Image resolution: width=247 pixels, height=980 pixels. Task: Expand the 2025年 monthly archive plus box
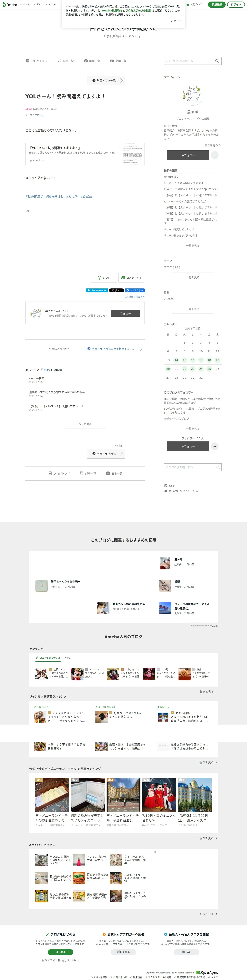175,299
